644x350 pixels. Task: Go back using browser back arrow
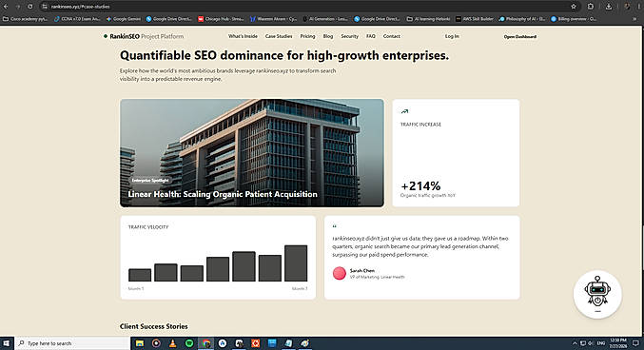6,7
